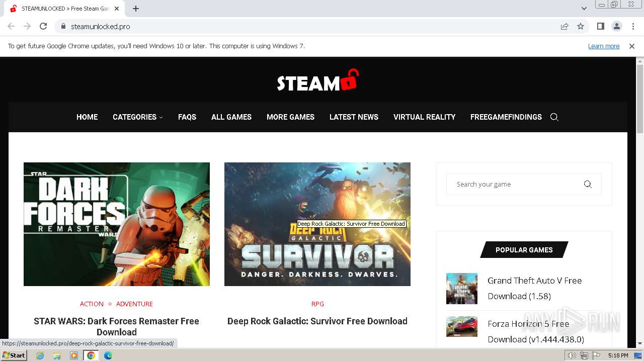Open the HOME menu item

pyautogui.click(x=87, y=117)
